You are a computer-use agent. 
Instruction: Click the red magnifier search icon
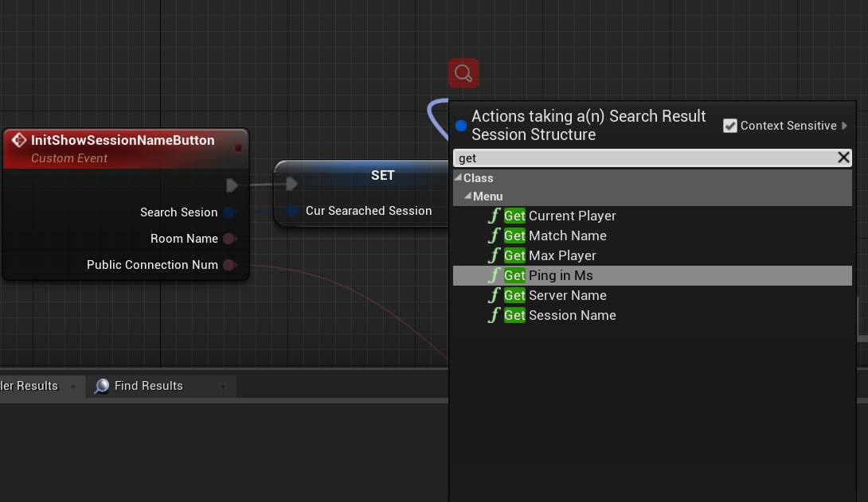click(x=463, y=73)
